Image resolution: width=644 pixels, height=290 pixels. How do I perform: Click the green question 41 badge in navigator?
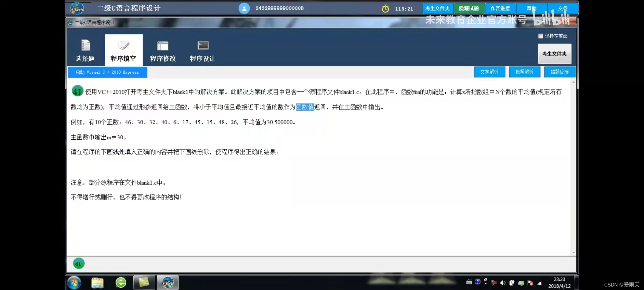pos(79,264)
